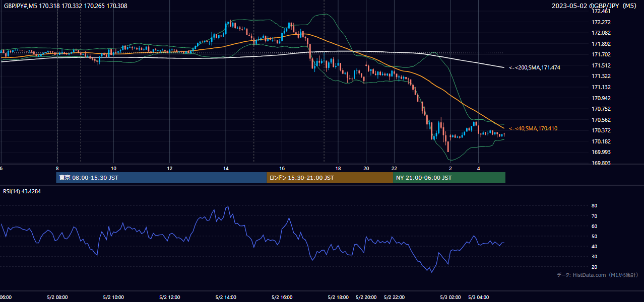This screenshot has width=644, height=302.
Task: Click price axis label 171.512
Action: pos(601,65)
